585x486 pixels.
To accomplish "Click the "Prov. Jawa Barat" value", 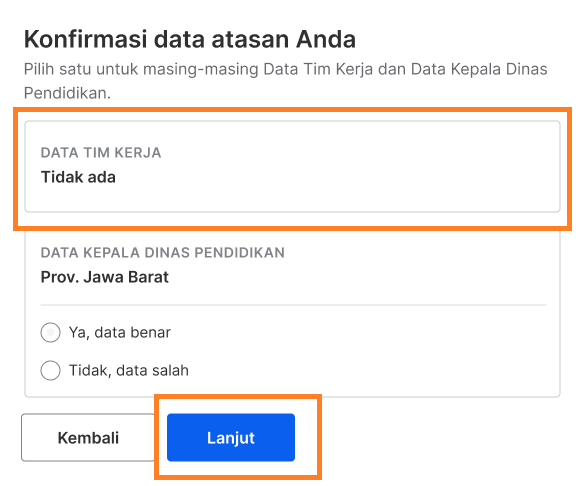I will (x=104, y=277).
